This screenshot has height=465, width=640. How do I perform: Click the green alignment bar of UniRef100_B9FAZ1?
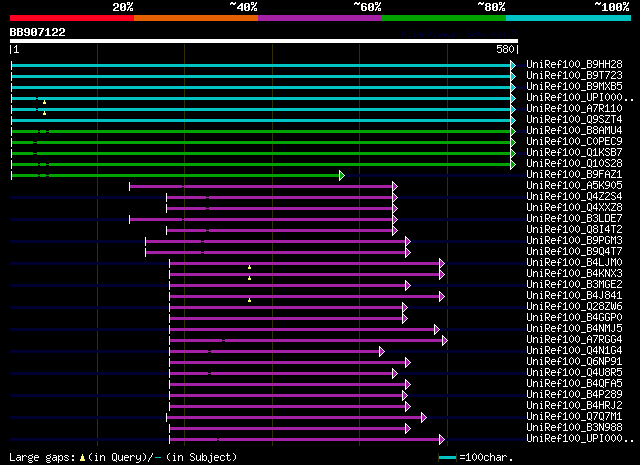176,176
